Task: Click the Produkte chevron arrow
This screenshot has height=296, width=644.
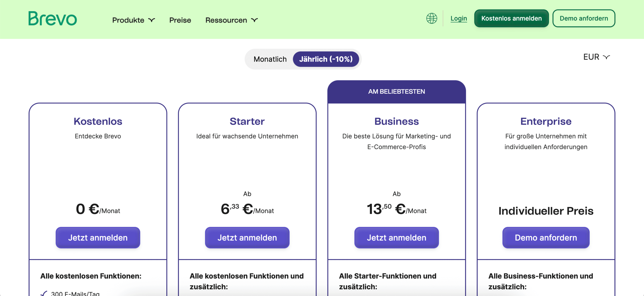Action: (x=152, y=20)
